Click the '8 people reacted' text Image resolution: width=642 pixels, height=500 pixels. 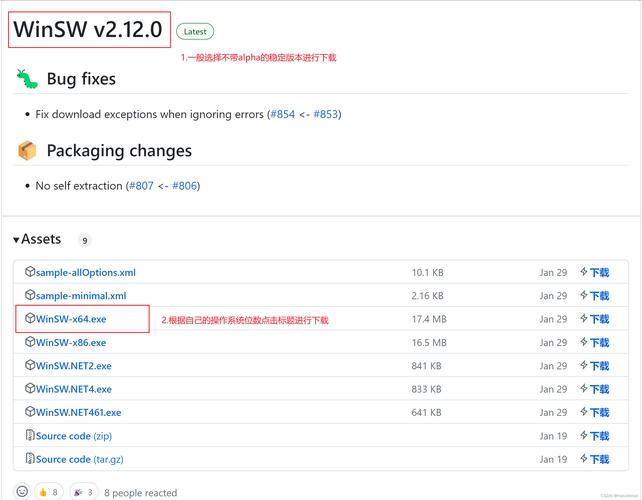click(140, 493)
